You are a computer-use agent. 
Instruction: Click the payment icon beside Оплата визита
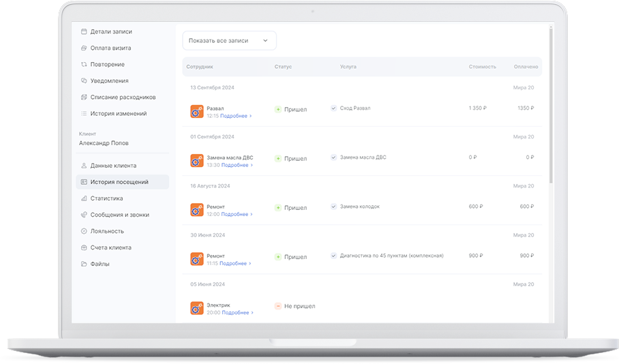[x=84, y=48]
